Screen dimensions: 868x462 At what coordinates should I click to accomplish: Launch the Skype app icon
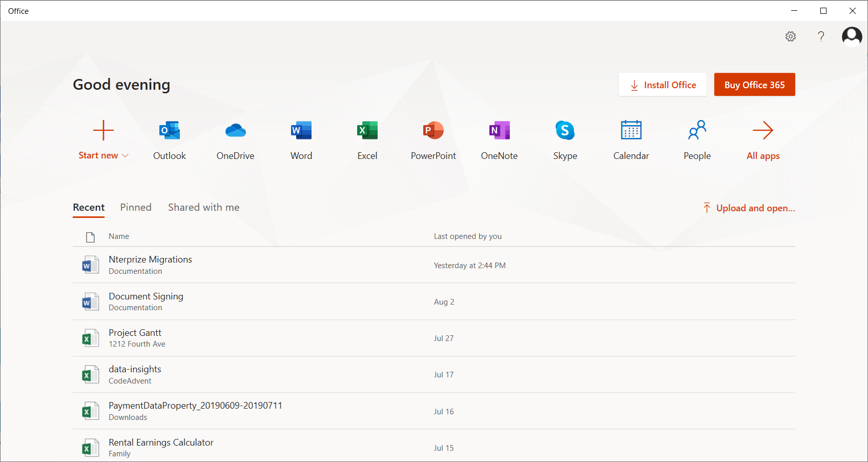tap(565, 130)
